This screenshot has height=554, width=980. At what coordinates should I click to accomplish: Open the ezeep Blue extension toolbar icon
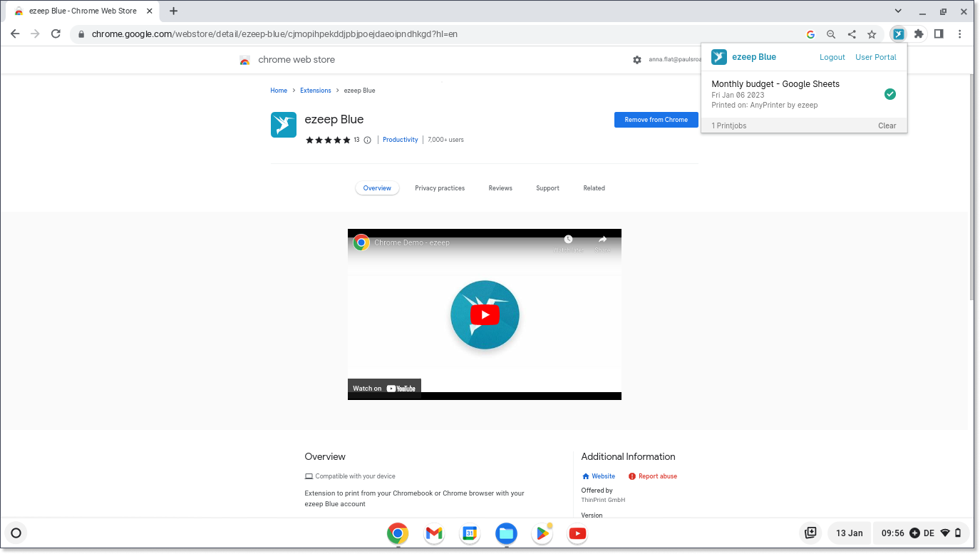point(898,34)
